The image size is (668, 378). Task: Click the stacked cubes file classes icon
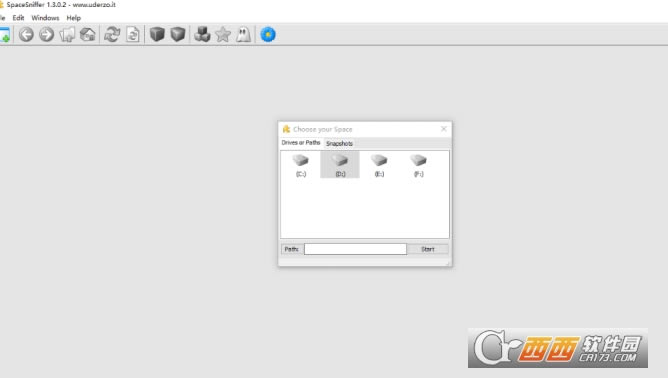pos(202,35)
